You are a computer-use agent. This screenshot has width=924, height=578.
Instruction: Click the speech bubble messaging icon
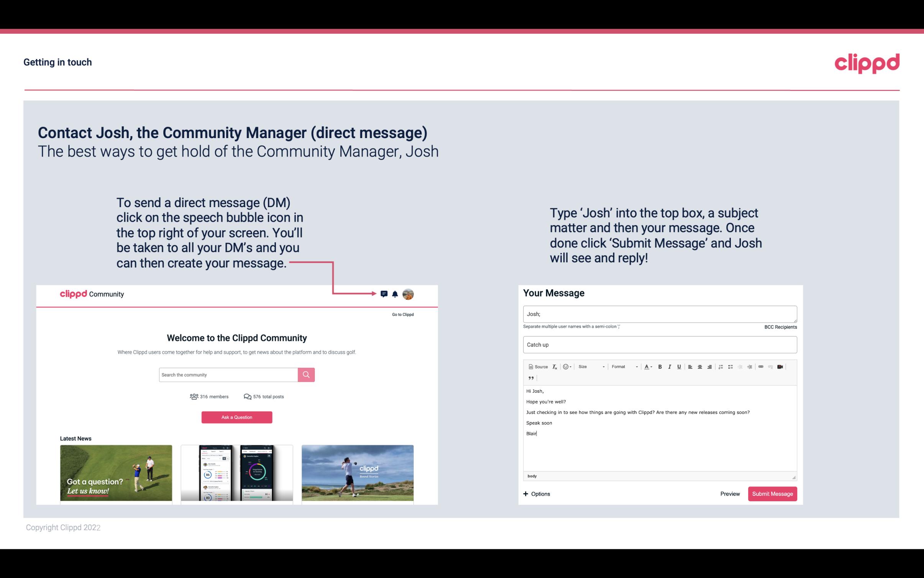click(385, 294)
